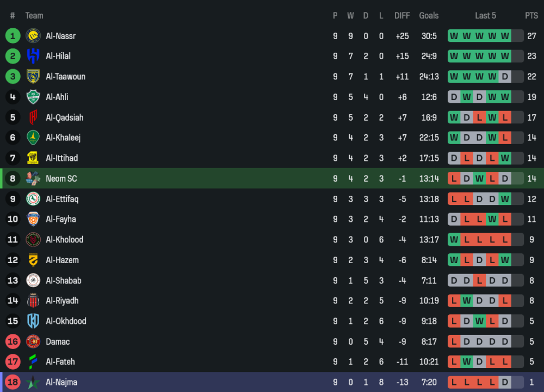Sort by DIFF column header
Viewport: 544px width, 392px height.
click(402, 16)
